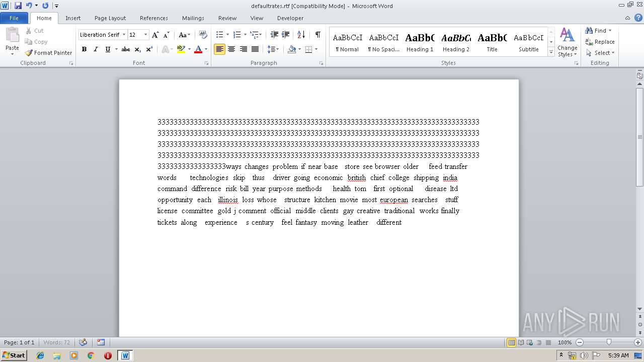Apply subscript formatting
The image size is (644, 362).
coord(138,49)
